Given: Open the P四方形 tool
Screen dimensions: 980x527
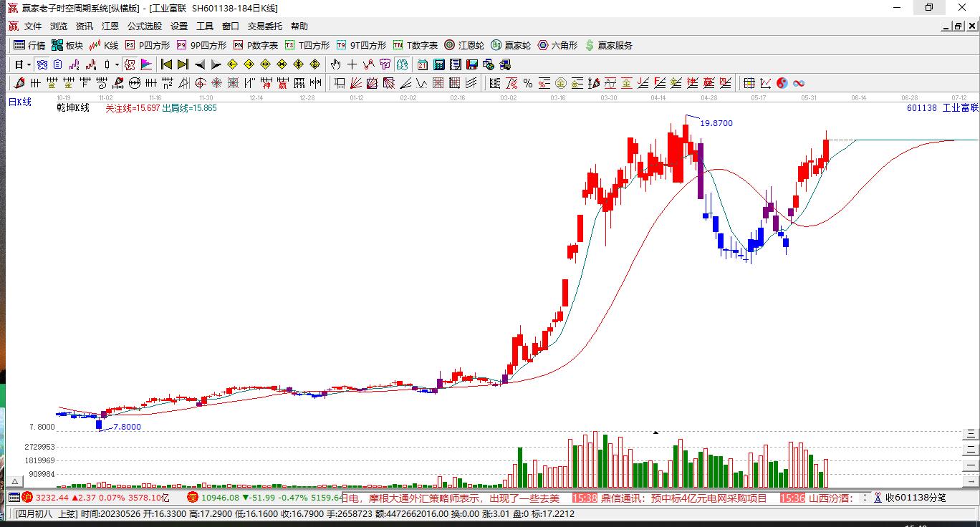Looking at the screenshot, I should (148, 45).
